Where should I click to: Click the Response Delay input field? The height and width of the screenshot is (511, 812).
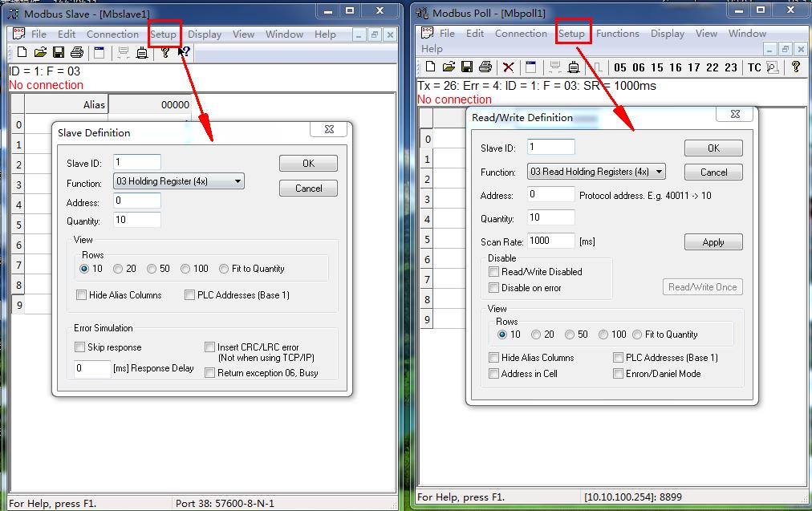coord(92,369)
